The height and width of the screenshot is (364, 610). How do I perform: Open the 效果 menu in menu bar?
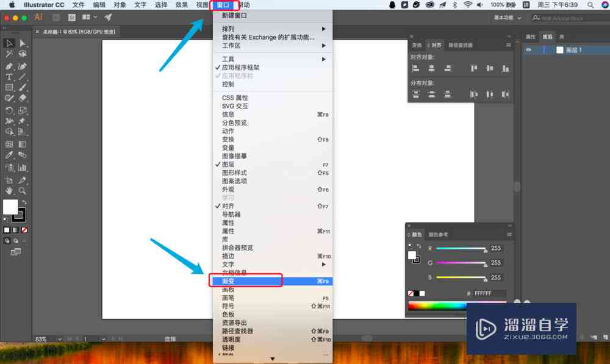(x=181, y=5)
